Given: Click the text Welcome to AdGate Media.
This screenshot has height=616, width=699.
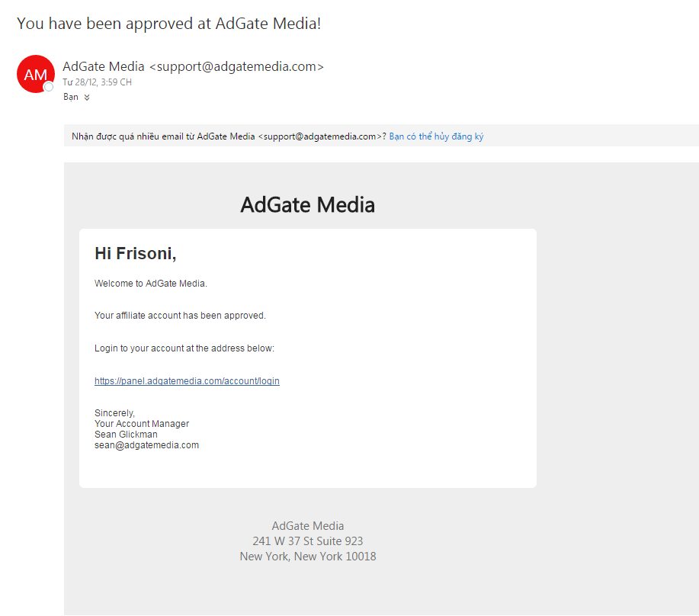Looking at the screenshot, I should click(151, 284).
